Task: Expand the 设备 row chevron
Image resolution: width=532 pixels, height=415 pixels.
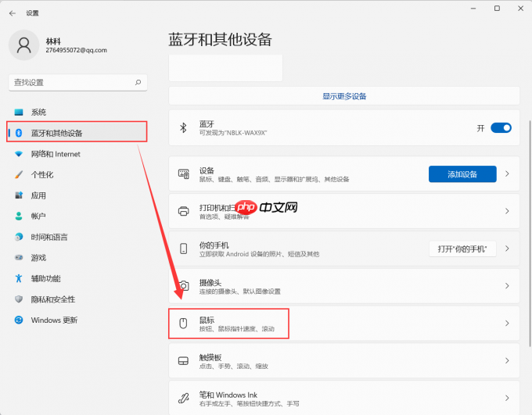Action: click(507, 174)
